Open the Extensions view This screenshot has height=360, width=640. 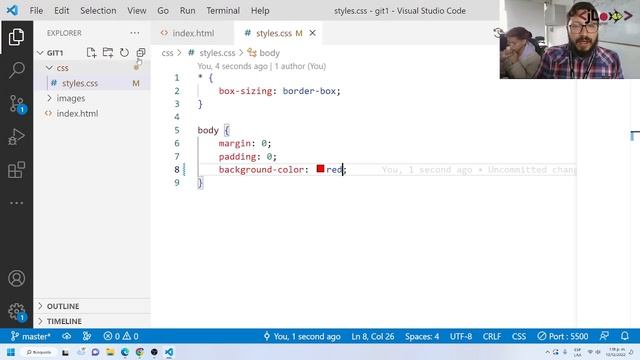click(x=16, y=170)
